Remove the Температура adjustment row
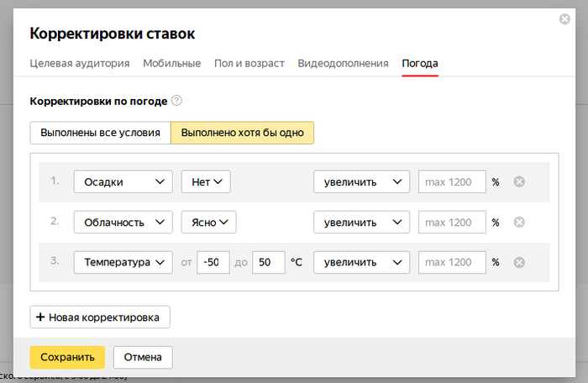 519,262
